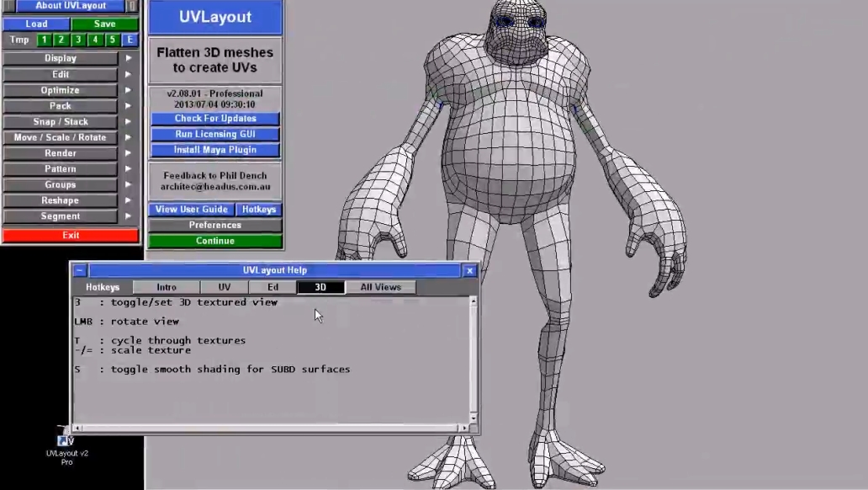Click the help scrollbar down arrow
This screenshot has width=868, height=490.
click(x=474, y=418)
